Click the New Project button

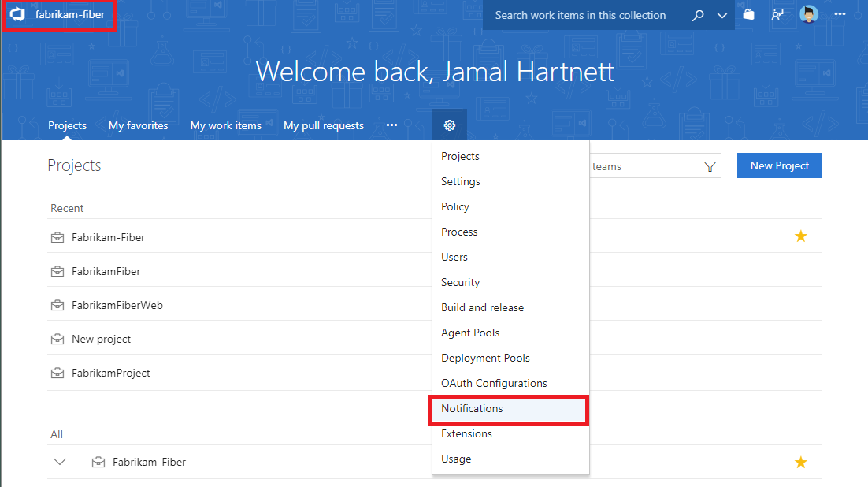pyautogui.click(x=779, y=165)
